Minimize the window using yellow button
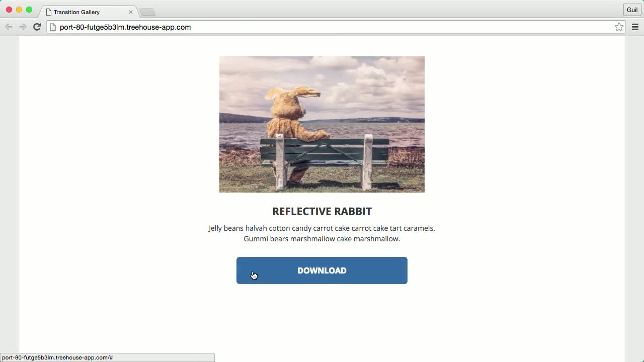The width and height of the screenshot is (644, 362). tap(19, 10)
